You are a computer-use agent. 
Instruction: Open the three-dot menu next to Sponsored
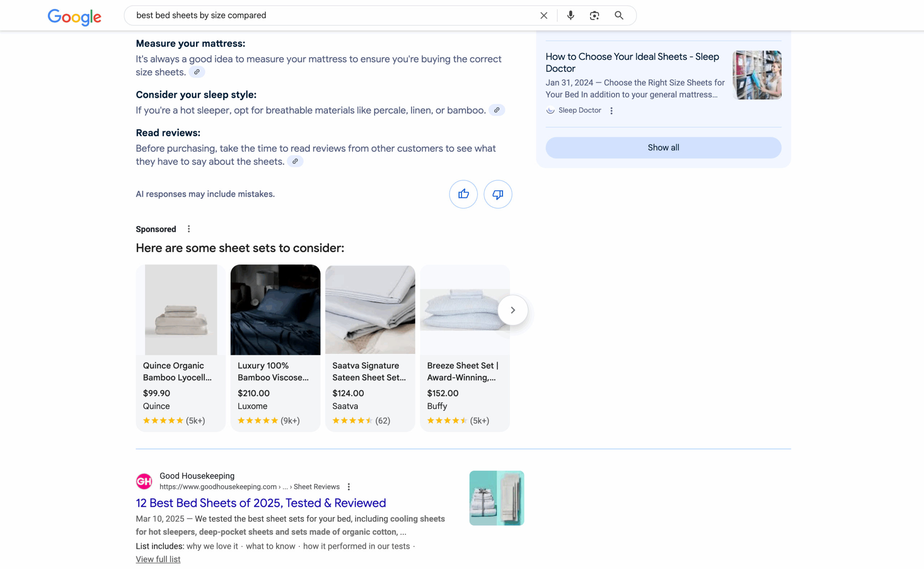coord(188,229)
